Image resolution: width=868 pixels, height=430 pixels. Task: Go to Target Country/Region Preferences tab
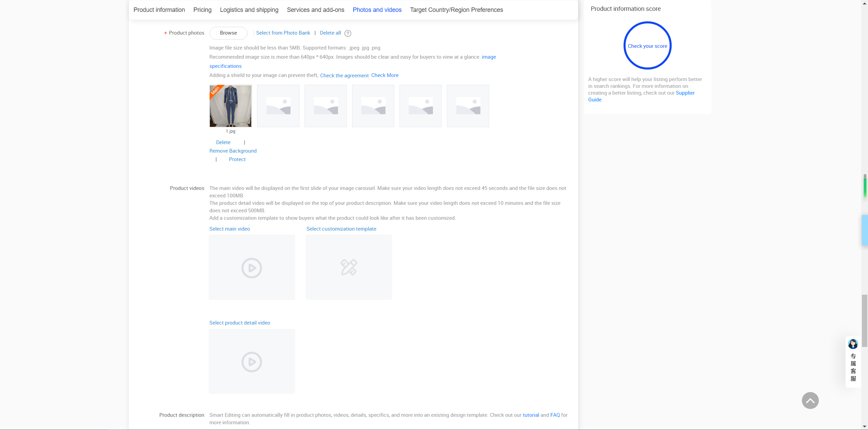pyautogui.click(x=456, y=10)
